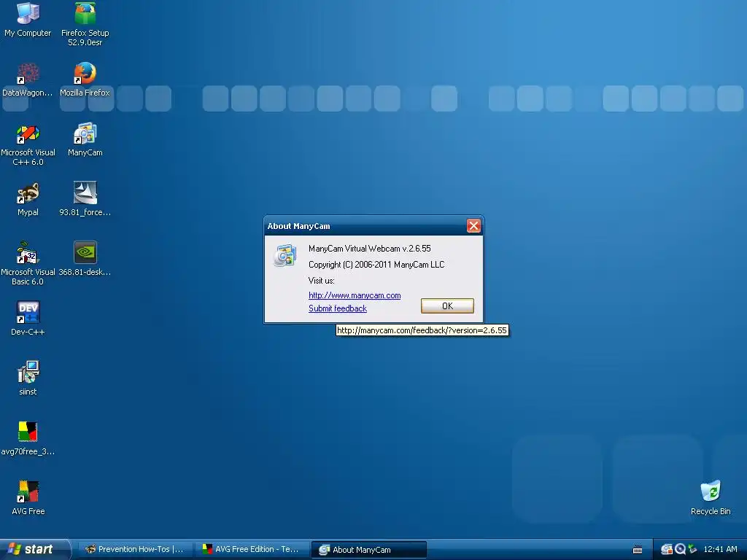747x560 pixels.
Task: Select the ManyCam desktop shortcut
Action: pyautogui.click(x=85, y=139)
